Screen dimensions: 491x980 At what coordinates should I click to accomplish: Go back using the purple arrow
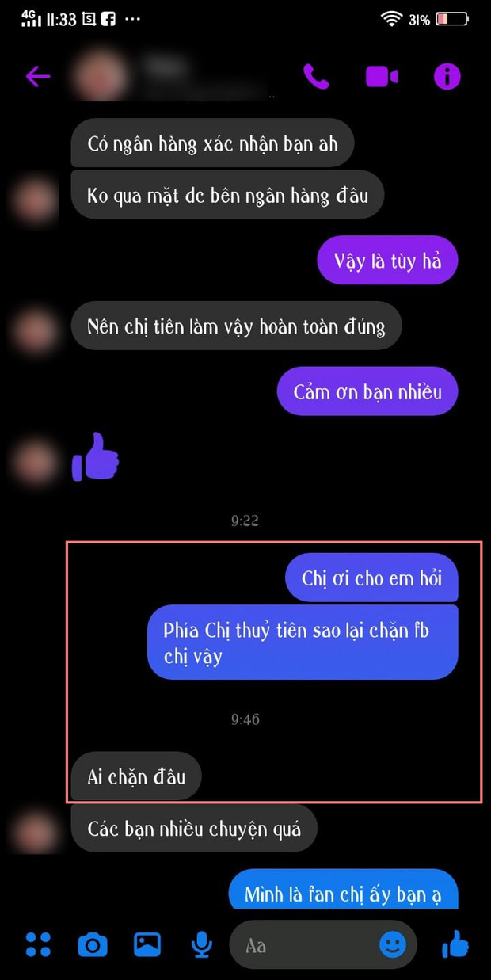tap(38, 77)
